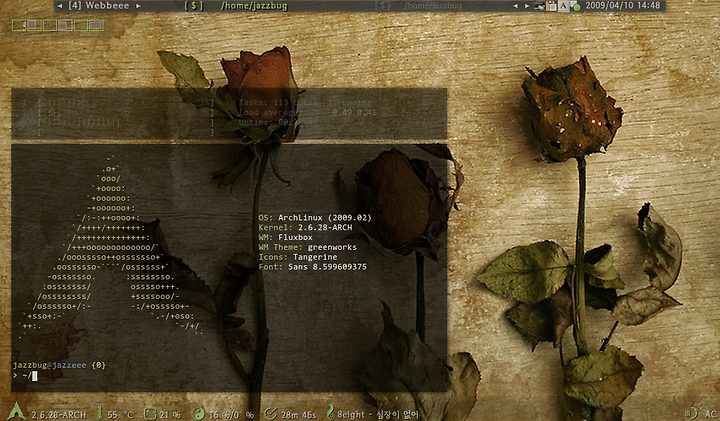Click the 21 % CPU reading
720x421 pixels.
(x=170, y=415)
